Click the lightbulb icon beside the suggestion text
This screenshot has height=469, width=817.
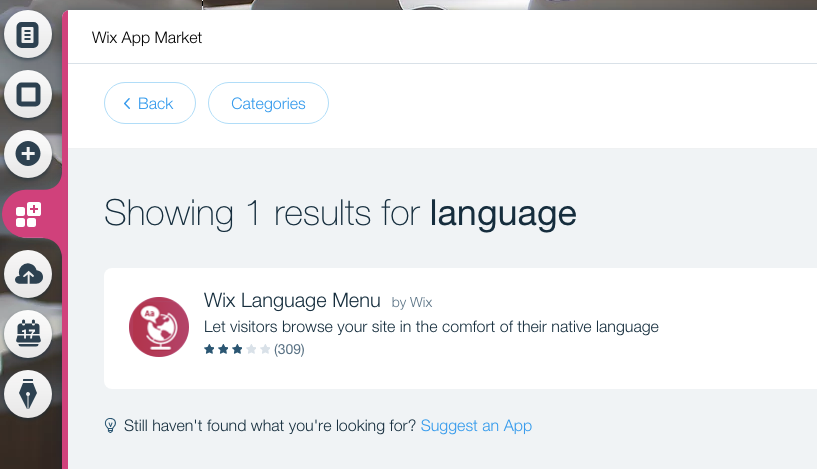111,426
